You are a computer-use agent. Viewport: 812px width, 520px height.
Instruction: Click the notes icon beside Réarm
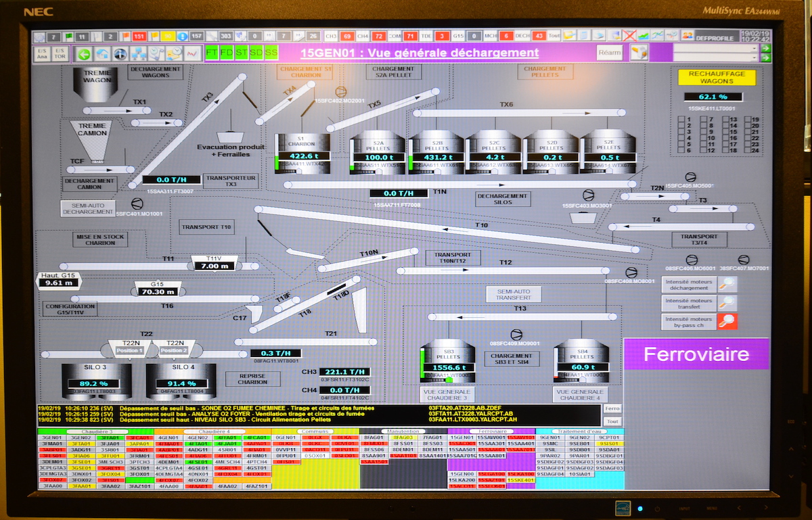(x=639, y=53)
